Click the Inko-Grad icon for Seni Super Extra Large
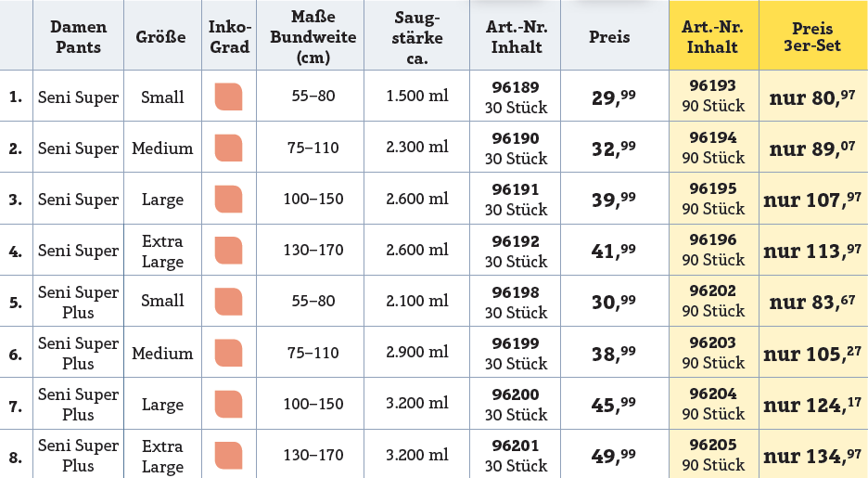The image size is (868, 478). pos(228,251)
